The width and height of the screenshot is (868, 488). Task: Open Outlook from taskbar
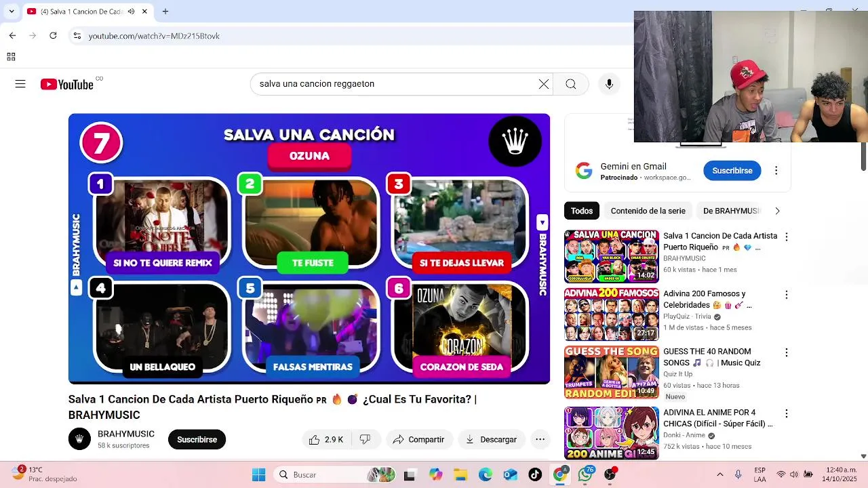click(511, 475)
